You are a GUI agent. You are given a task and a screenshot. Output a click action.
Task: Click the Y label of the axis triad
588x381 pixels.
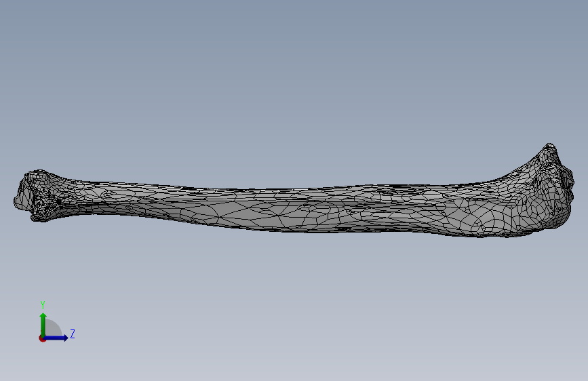(43, 305)
